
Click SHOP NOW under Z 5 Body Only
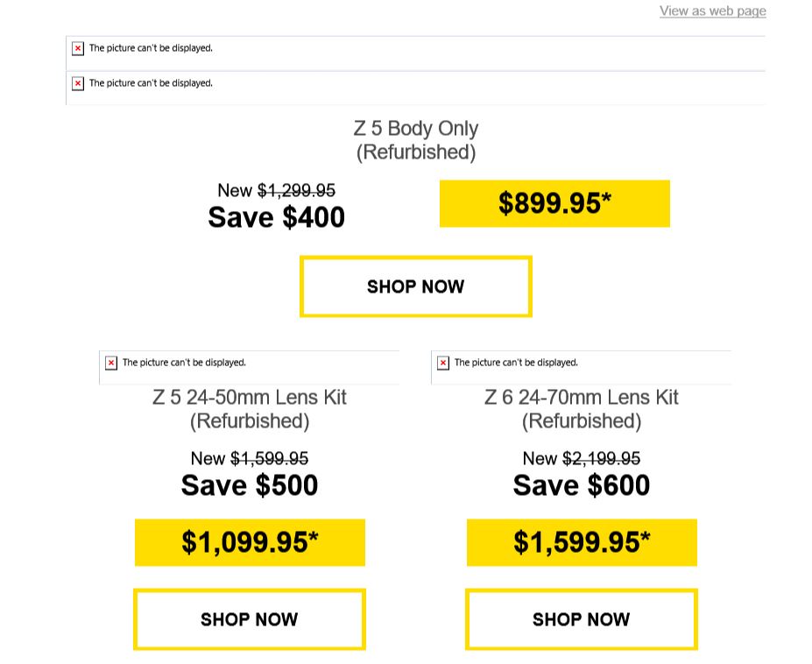tap(416, 286)
